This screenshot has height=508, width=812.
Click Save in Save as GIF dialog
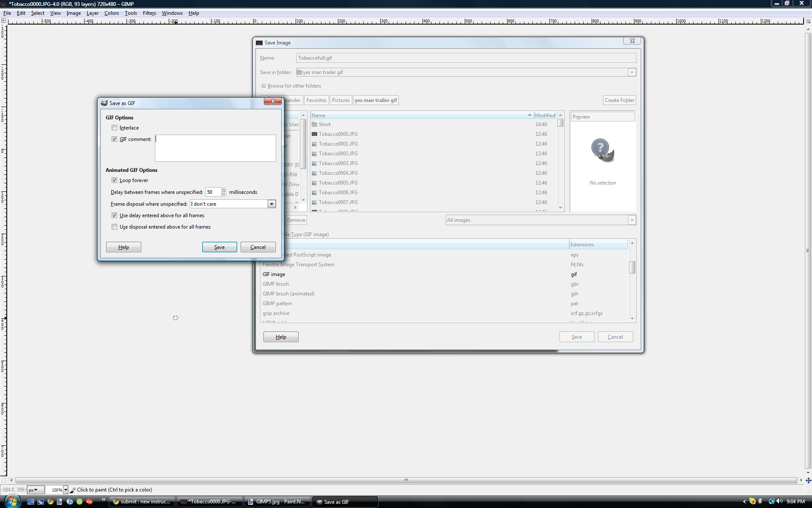(219, 247)
